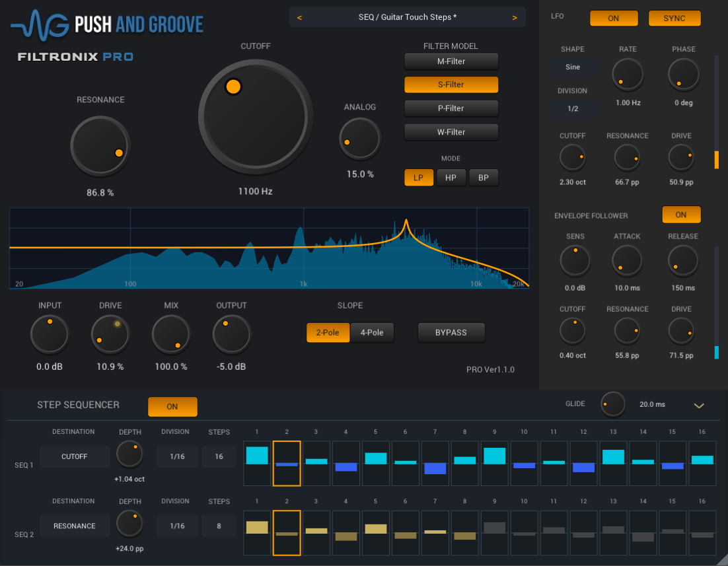Click the LFO Rate knob
The image size is (728, 566).
(x=628, y=74)
